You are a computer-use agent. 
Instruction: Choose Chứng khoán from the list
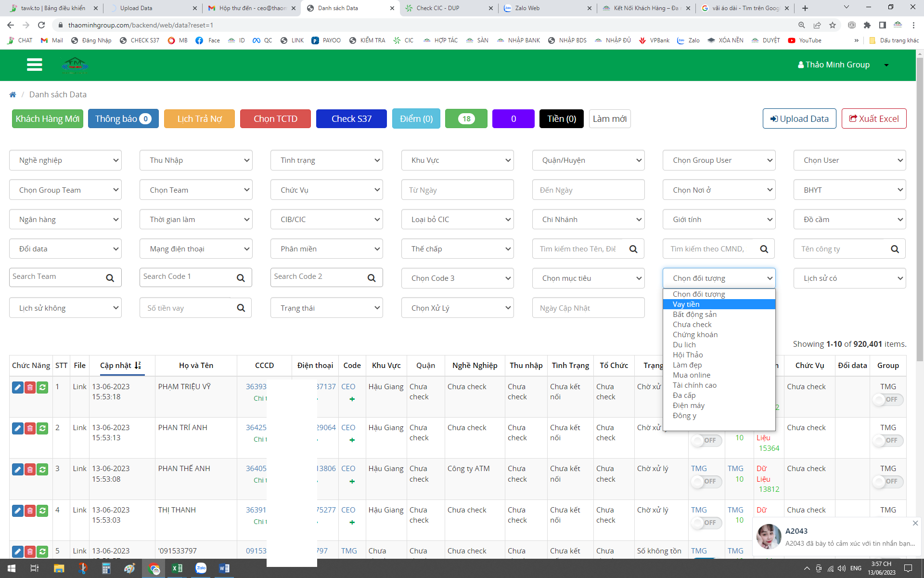click(719, 335)
